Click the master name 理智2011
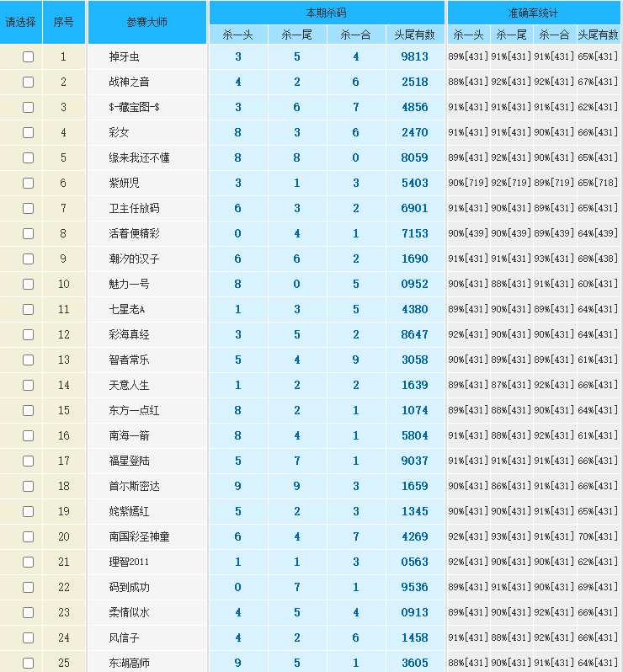 click(x=129, y=562)
